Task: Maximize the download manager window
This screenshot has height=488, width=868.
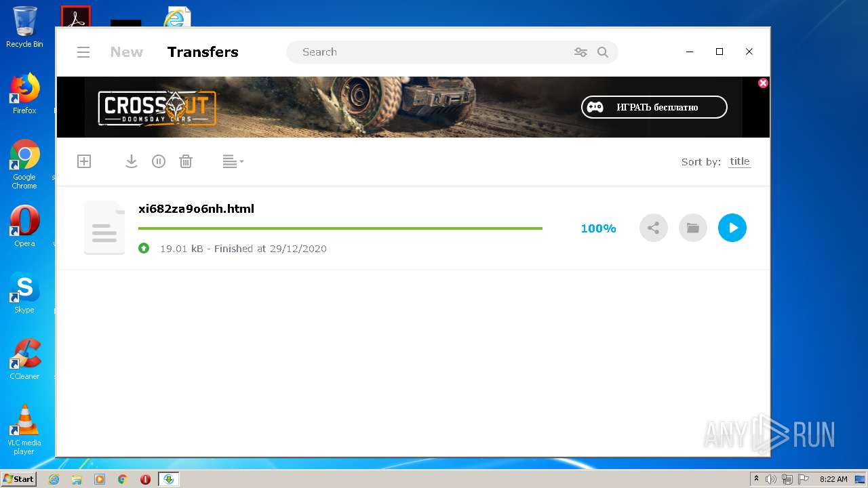Action: [x=719, y=52]
